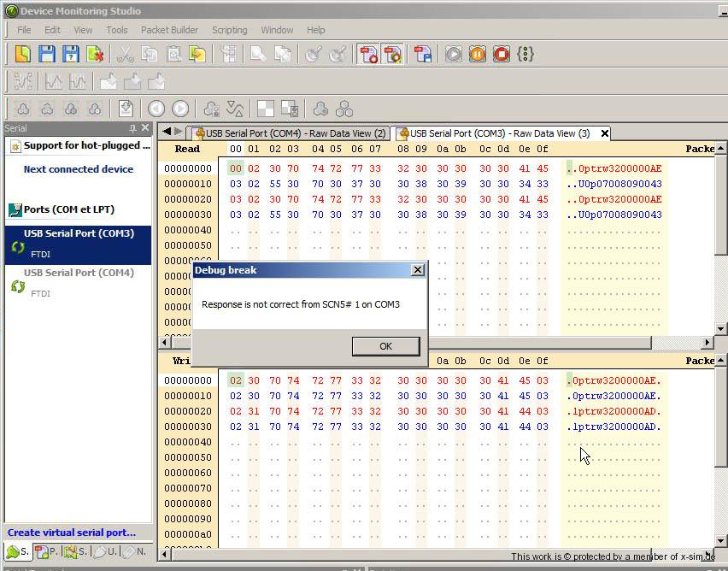Click the cut scissors icon
Screen dimensions: 728x571
(x=125, y=54)
